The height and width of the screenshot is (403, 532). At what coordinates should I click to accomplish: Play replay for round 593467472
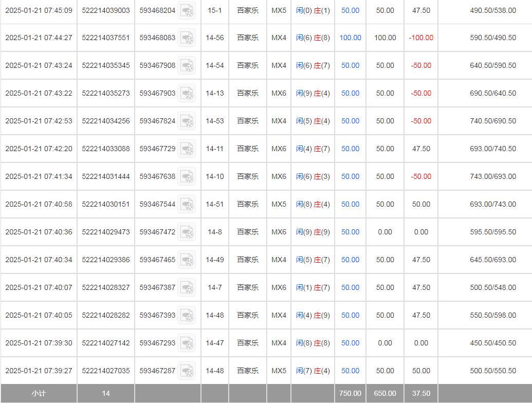(187, 232)
